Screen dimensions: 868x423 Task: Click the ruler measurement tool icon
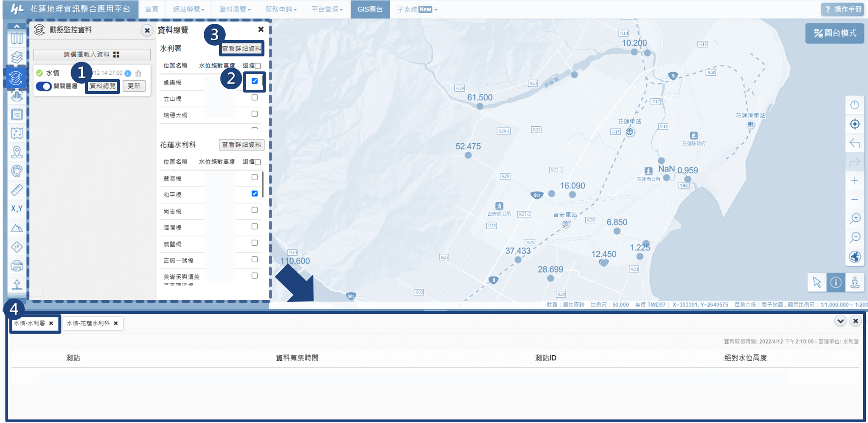click(x=17, y=190)
